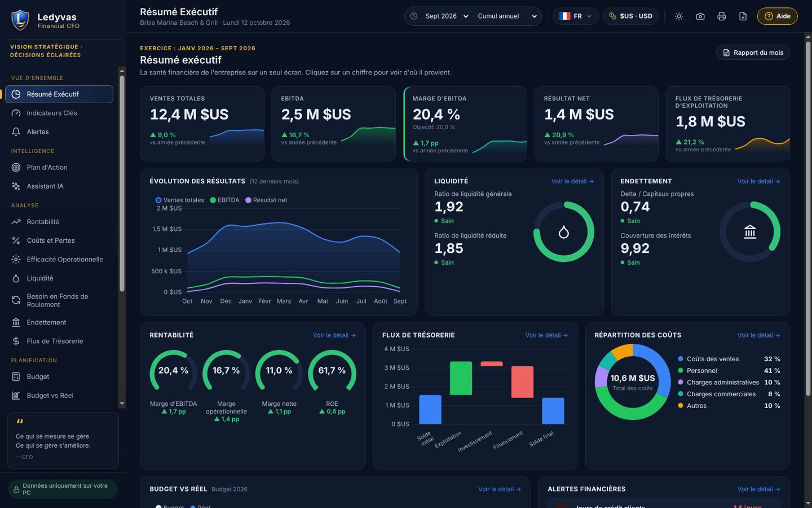Viewport: 812px width, 508px height.
Task: Toggle the Ventes totales legend series
Action: tap(180, 200)
